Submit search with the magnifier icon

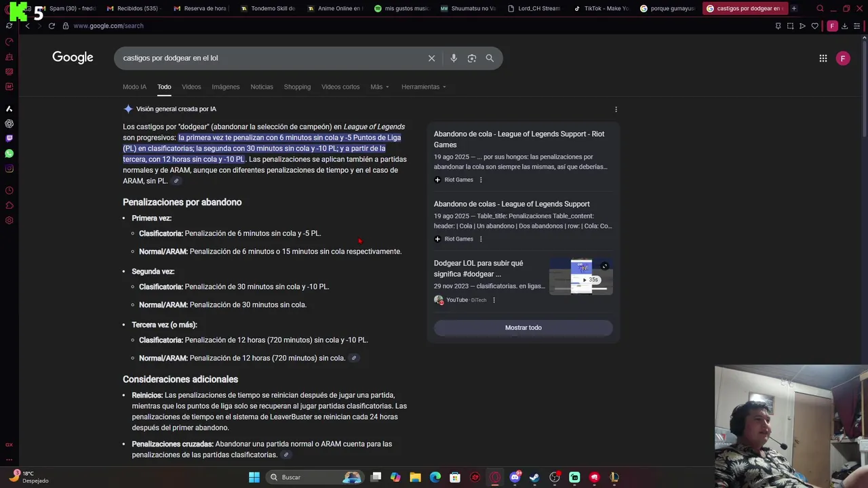click(x=490, y=58)
